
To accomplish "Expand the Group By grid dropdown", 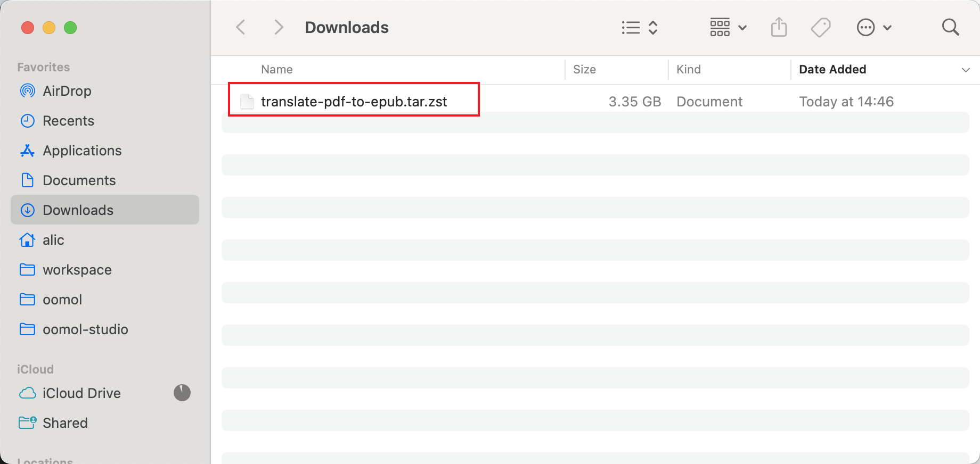I will [x=728, y=27].
